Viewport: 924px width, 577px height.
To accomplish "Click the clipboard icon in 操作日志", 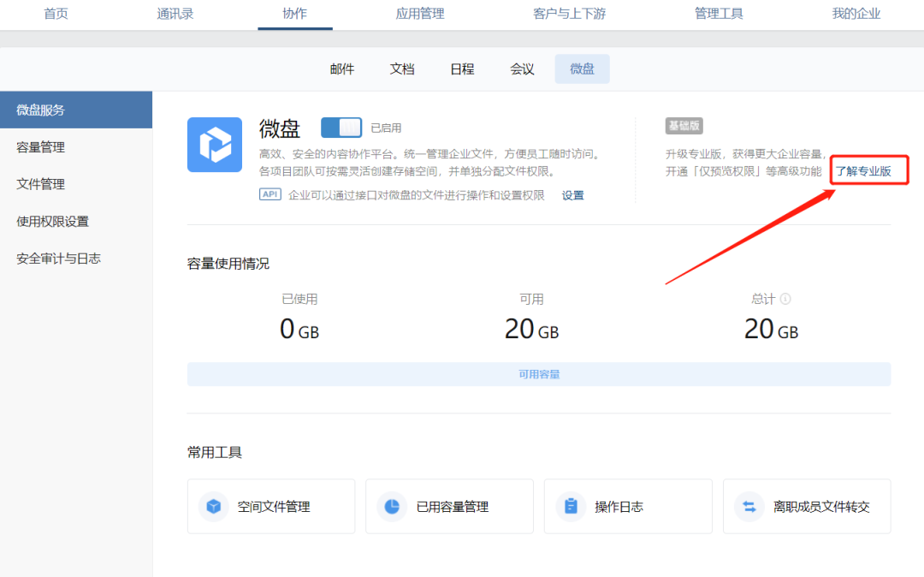I will (571, 506).
